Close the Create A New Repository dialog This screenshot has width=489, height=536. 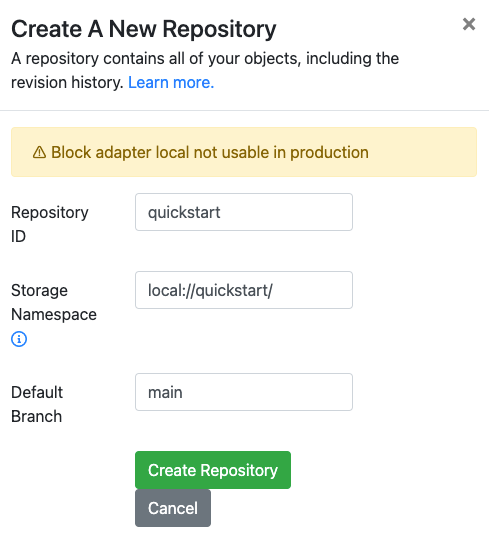click(x=469, y=24)
